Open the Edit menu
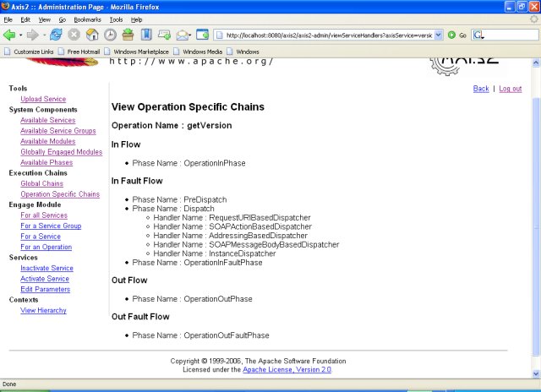 [x=25, y=19]
